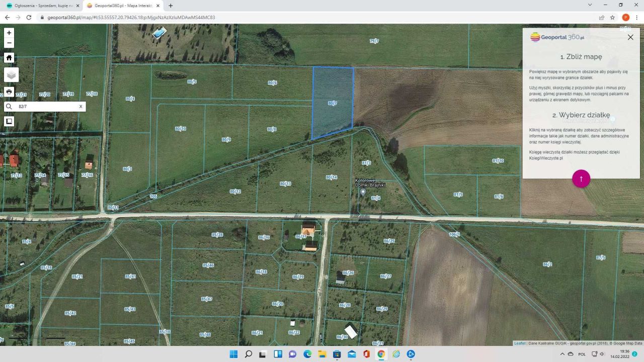
Task: Open File Explorer from the taskbar
Action: pyautogui.click(x=322, y=354)
